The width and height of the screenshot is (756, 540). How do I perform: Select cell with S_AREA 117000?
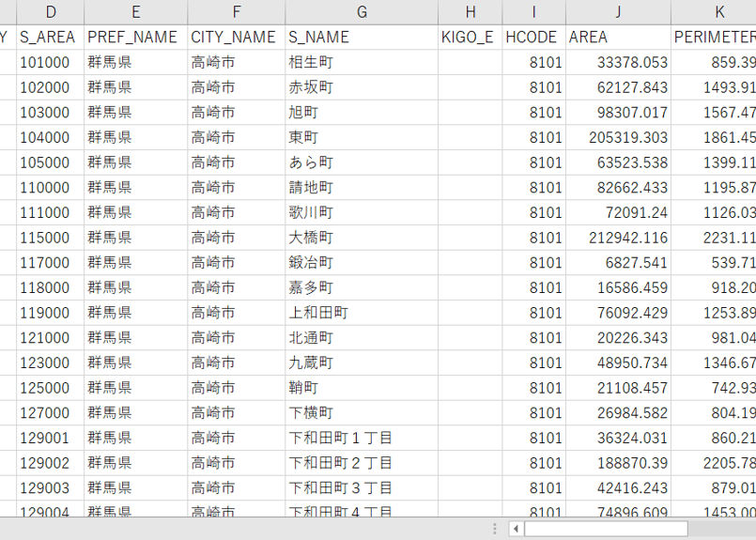(x=50, y=263)
